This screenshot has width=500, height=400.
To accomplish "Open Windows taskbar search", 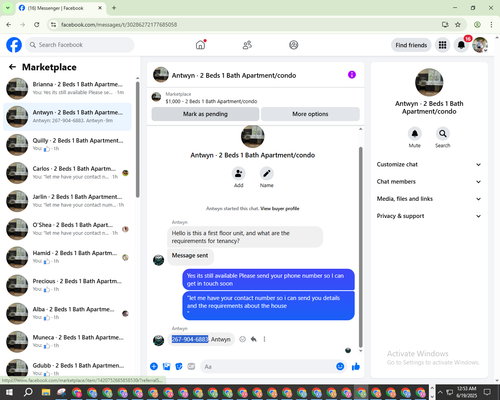I will [28, 392].
